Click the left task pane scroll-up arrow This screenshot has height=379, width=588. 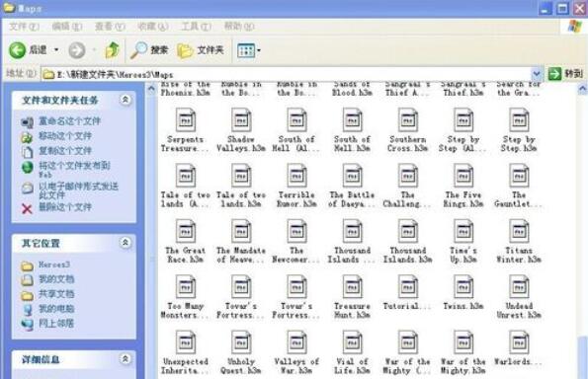tap(151, 89)
